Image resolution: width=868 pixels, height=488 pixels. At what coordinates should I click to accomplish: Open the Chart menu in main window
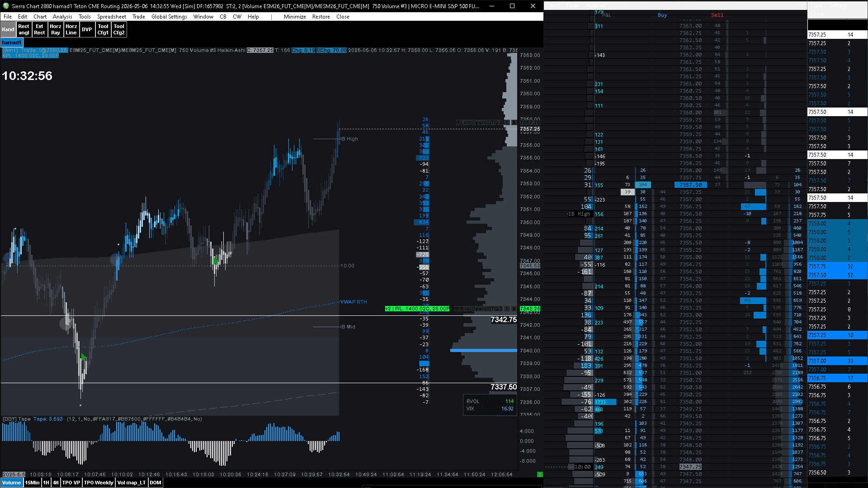click(40, 17)
